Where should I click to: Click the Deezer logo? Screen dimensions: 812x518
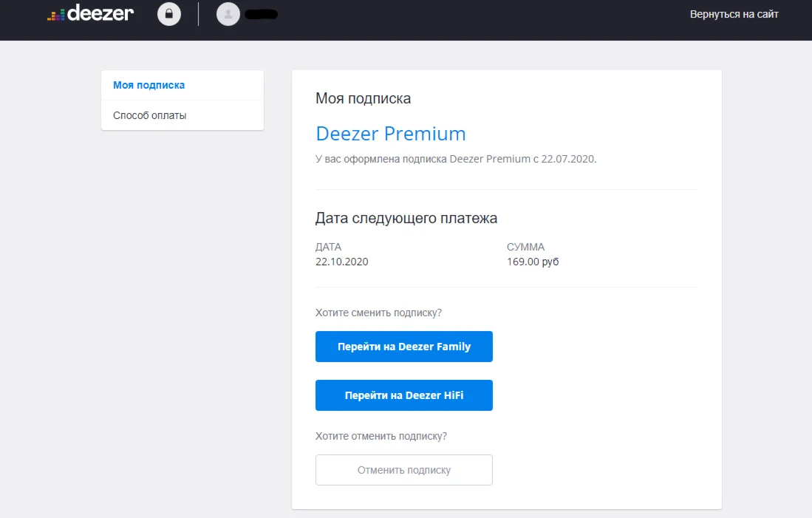(90, 13)
